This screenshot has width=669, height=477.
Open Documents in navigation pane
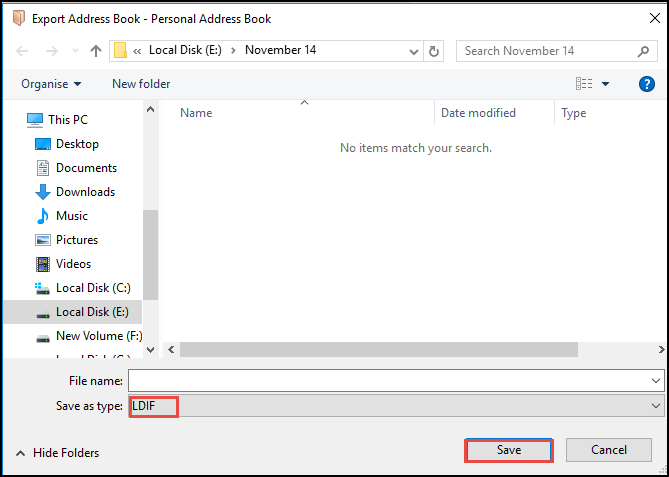(x=87, y=168)
